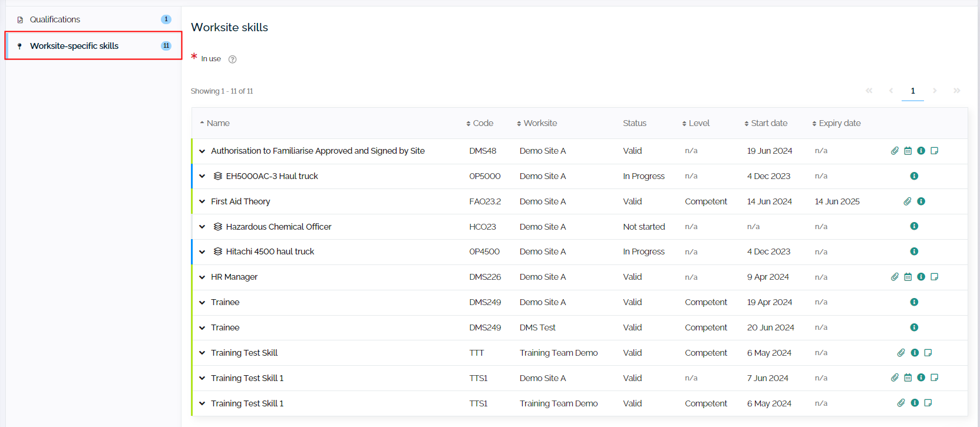Open attachment icon for Authorisation to Familiarise row
This screenshot has height=427, width=980.
point(895,151)
